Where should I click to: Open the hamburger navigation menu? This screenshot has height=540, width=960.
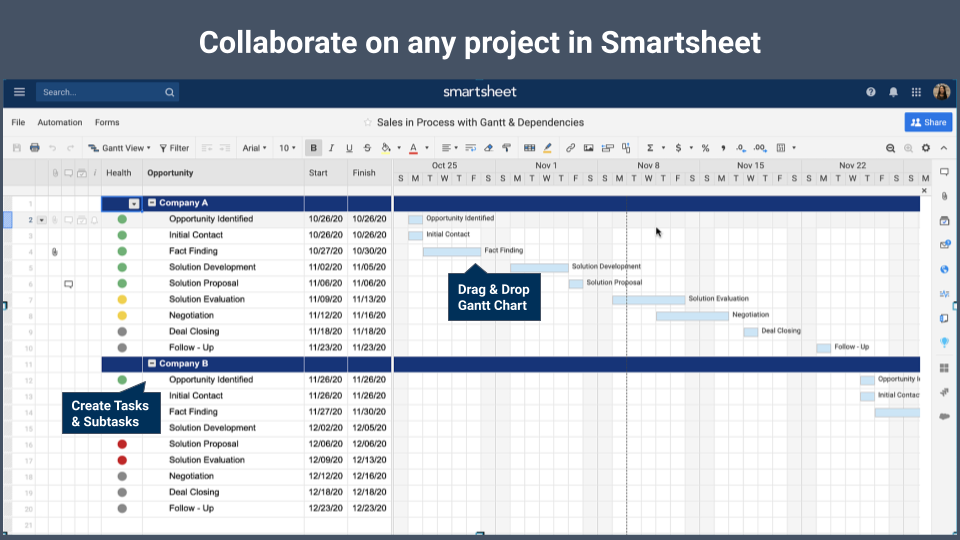tap(20, 92)
